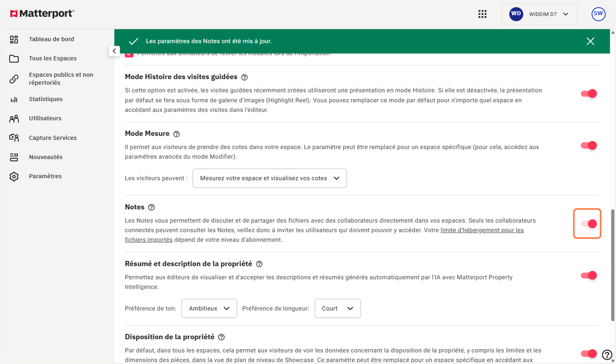Go to Tableau de bord
This screenshot has height=364, width=616.
(51, 39)
